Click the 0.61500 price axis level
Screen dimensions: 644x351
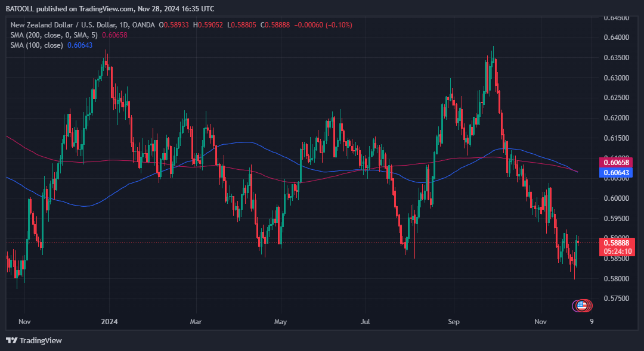tap(617, 138)
